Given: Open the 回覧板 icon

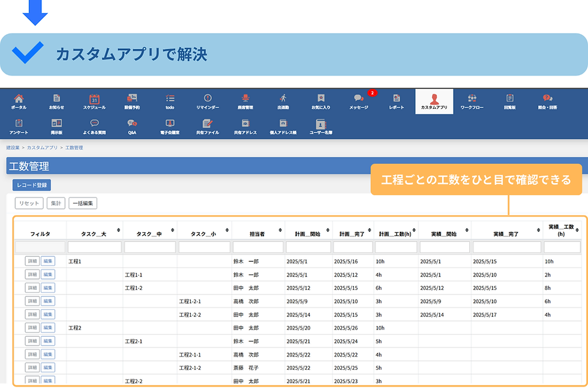Looking at the screenshot, I should [509, 101].
